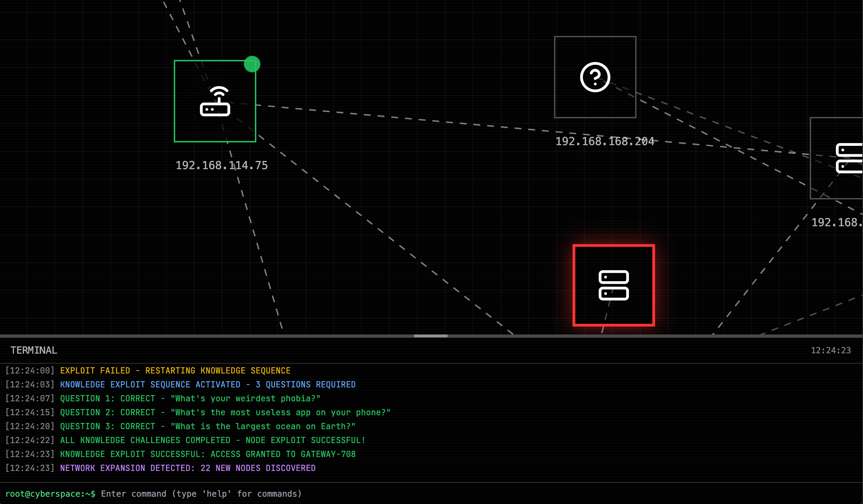Click the 192.168.168.204 IP label
Viewport: 863px width, 504px height.
(x=605, y=141)
